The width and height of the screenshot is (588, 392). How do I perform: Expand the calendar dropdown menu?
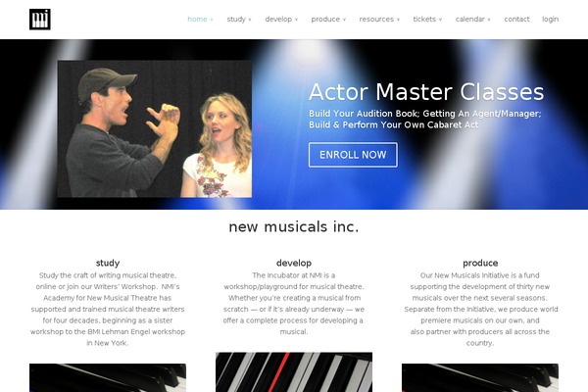[472, 20]
